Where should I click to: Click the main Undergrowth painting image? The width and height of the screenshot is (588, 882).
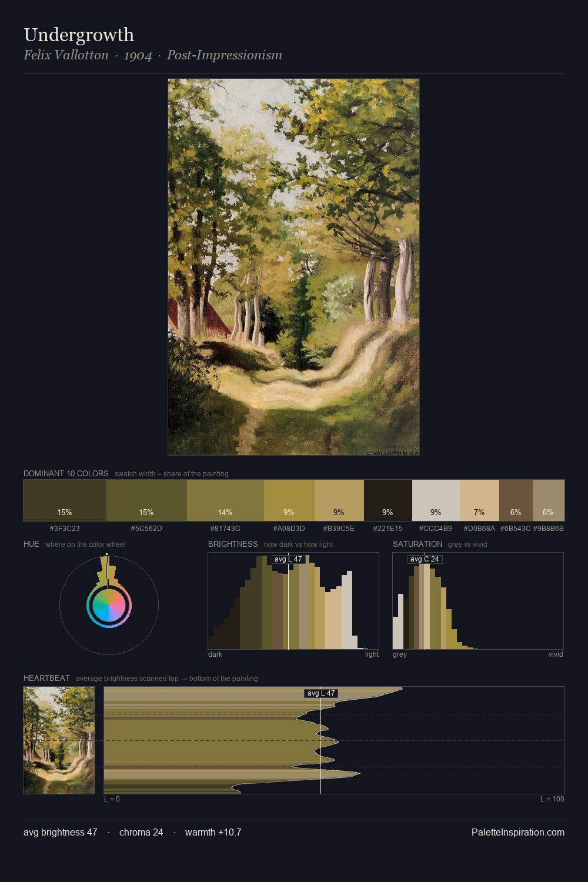[x=293, y=267]
